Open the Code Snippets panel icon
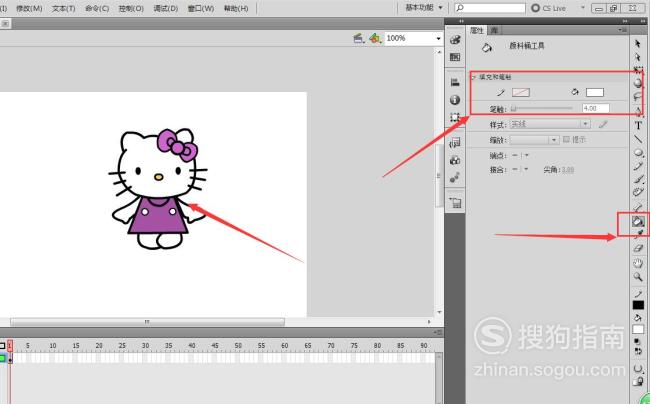 coord(455,143)
